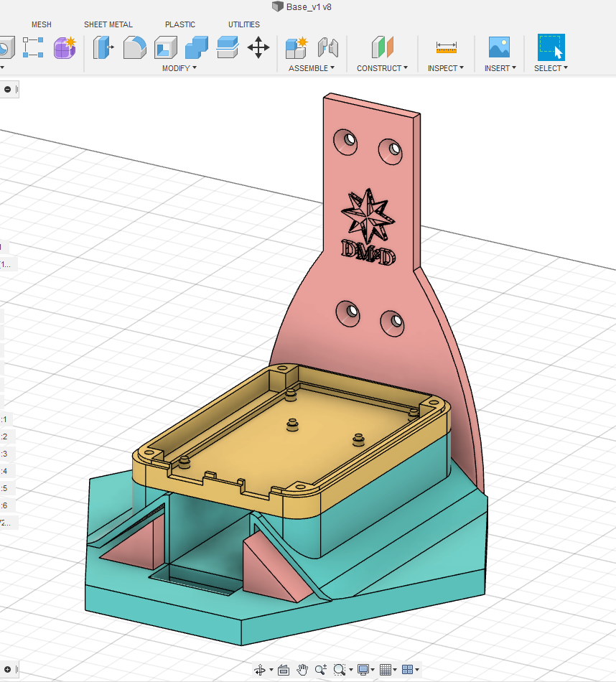Click the Offset Plane construct icon
Screen dimensions: 616x682
tap(383, 47)
